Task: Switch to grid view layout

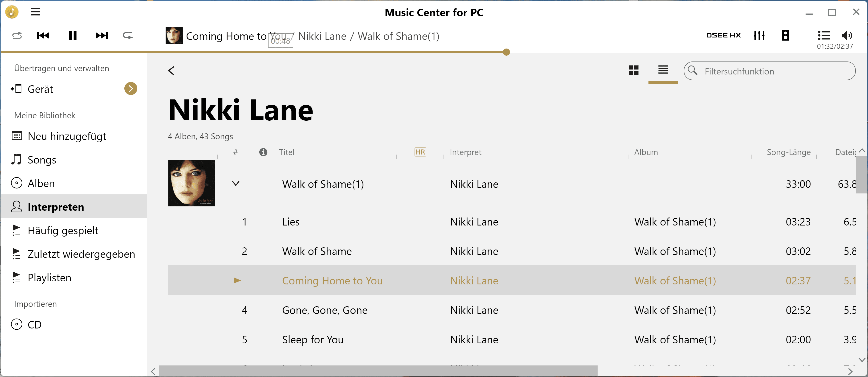Action: [x=633, y=70]
